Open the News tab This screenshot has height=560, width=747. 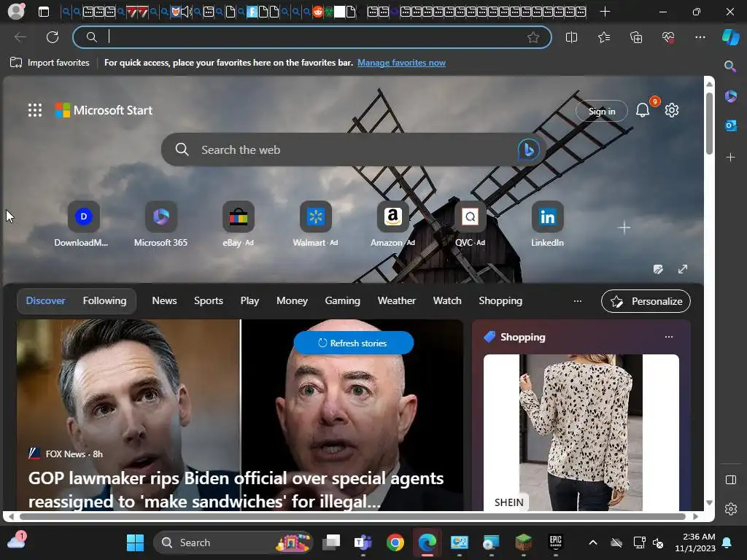(x=164, y=301)
